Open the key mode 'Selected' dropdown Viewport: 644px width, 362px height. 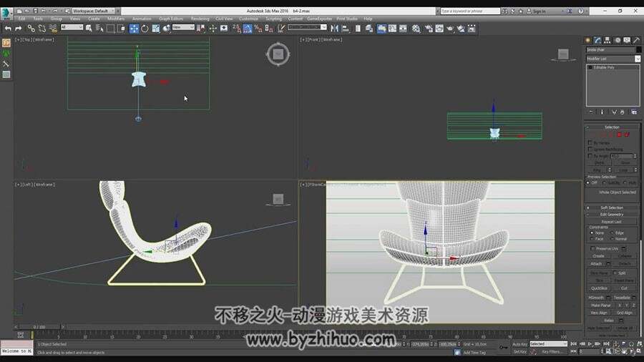pos(548,344)
